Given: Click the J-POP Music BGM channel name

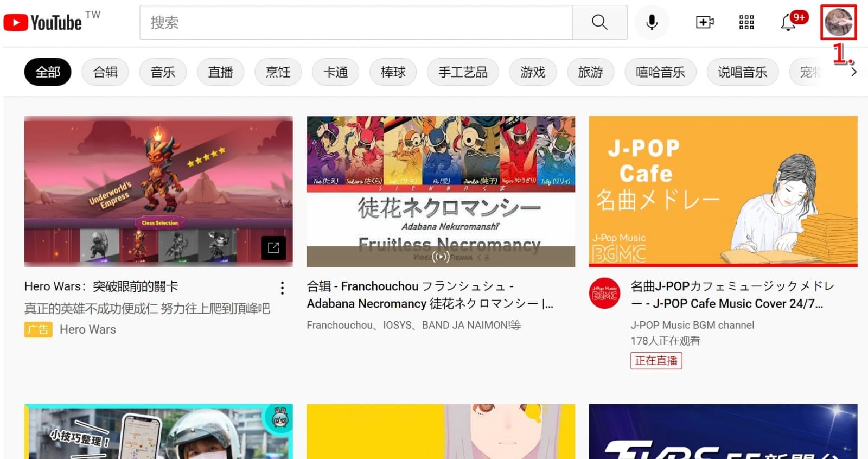Looking at the screenshot, I should pos(692,325).
